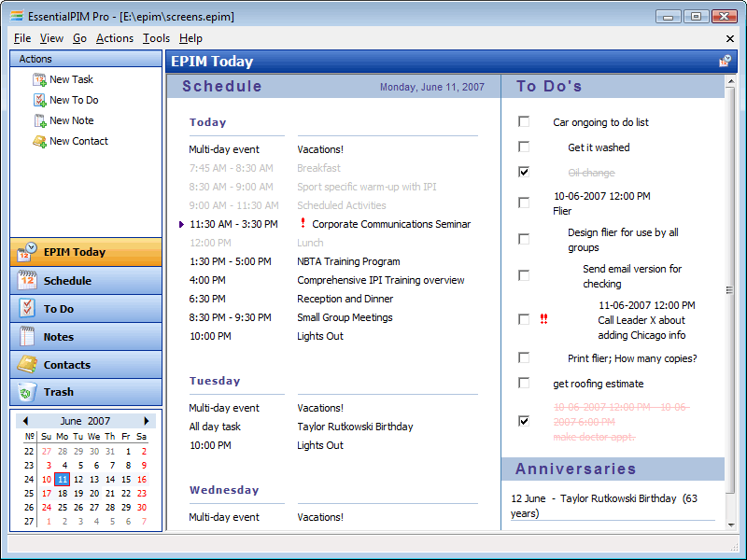Open the Actions menu
This screenshot has width=747, height=560.
[x=115, y=38]
